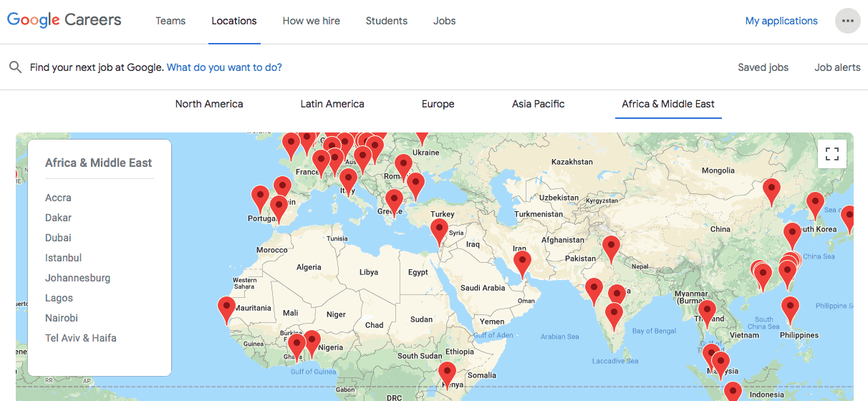Click the magnifying glass search icon
The image size is (868, 401).
[x=15, y=67]
